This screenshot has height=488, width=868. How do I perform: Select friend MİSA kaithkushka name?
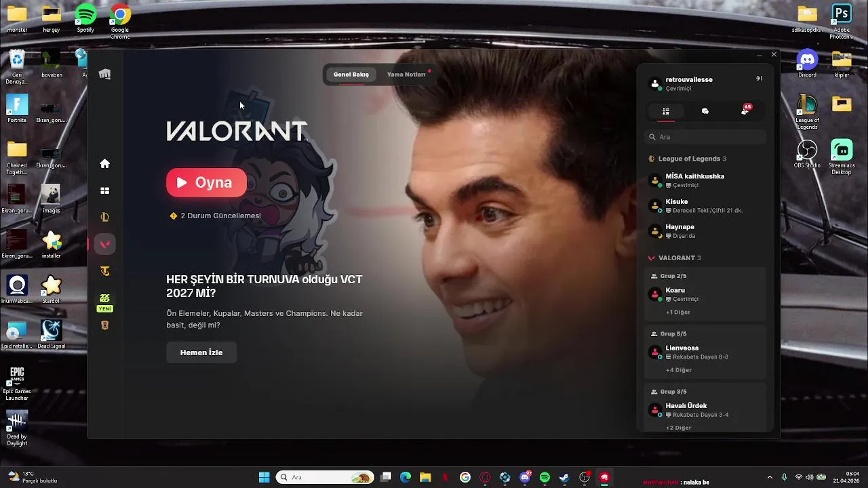695,176
